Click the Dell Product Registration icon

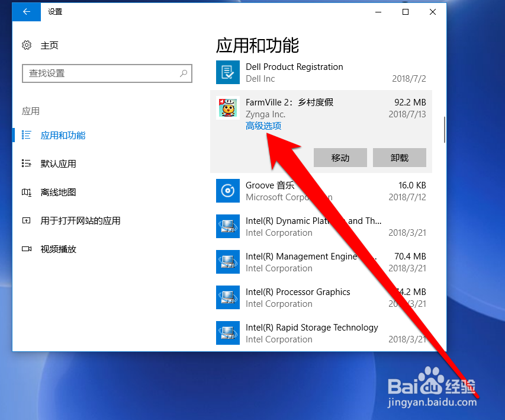click(228, 72)
